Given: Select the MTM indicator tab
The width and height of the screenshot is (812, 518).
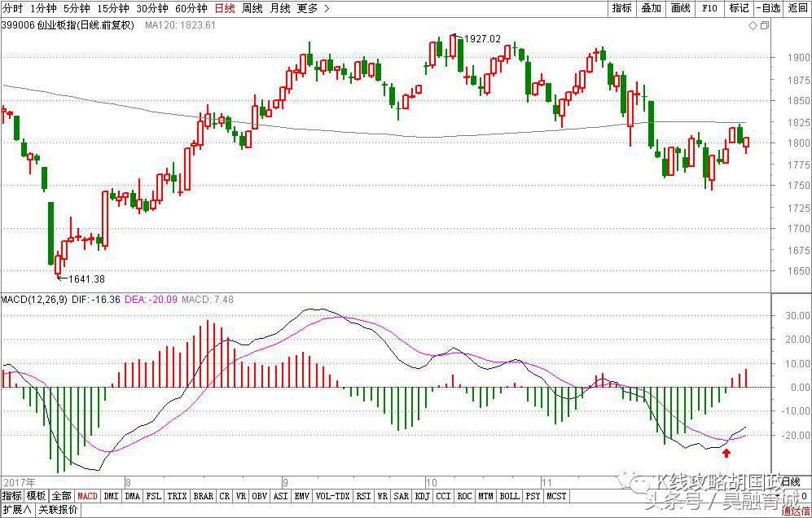Looking at the screenshot, I should click(485, 496).
